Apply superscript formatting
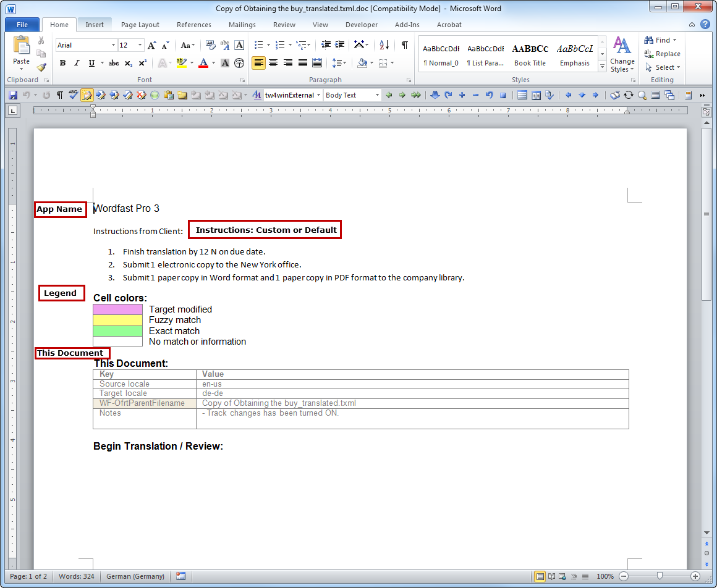Viewport: 717px width, 588px height. (143, 63)
